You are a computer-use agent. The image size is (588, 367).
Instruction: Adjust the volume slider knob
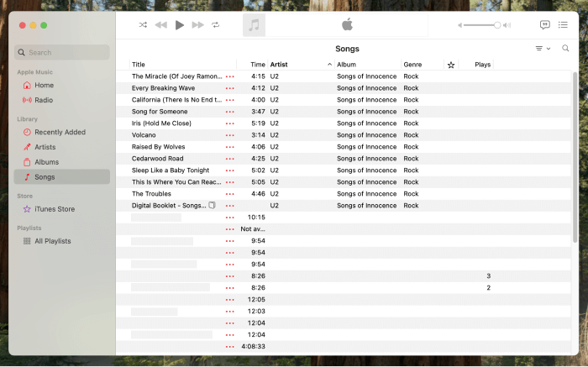497,25
